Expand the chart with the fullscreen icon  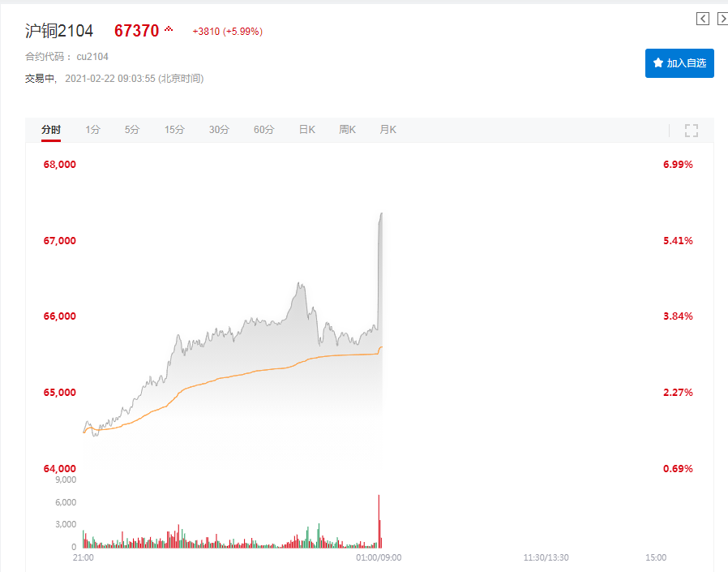692,131
